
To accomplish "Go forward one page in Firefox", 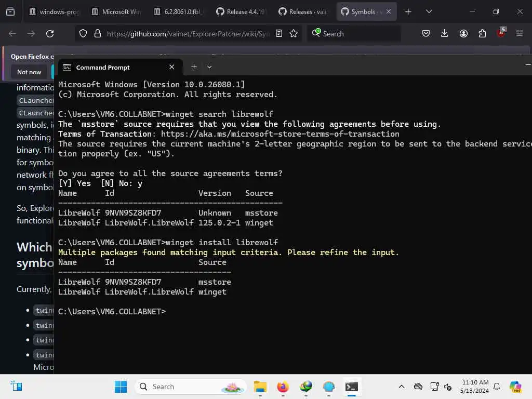I will pos(31,34).
